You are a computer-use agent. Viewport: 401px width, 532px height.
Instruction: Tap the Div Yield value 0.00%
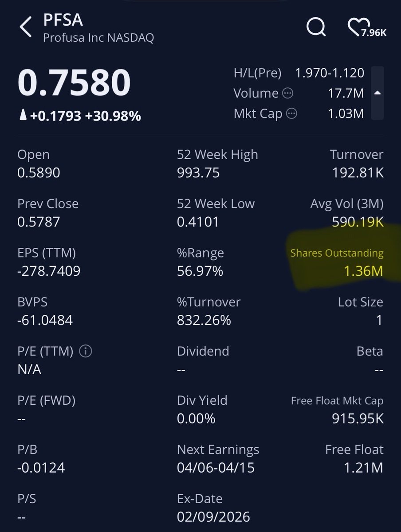point(196,418)
